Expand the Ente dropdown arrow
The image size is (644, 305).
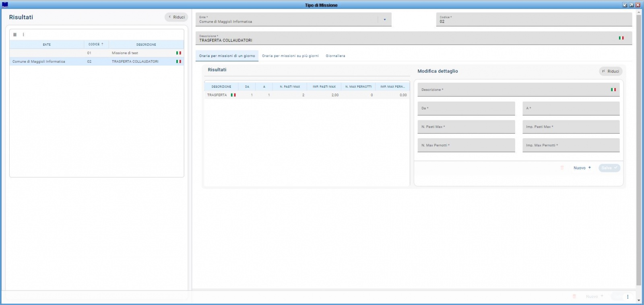tap(384, 20)
